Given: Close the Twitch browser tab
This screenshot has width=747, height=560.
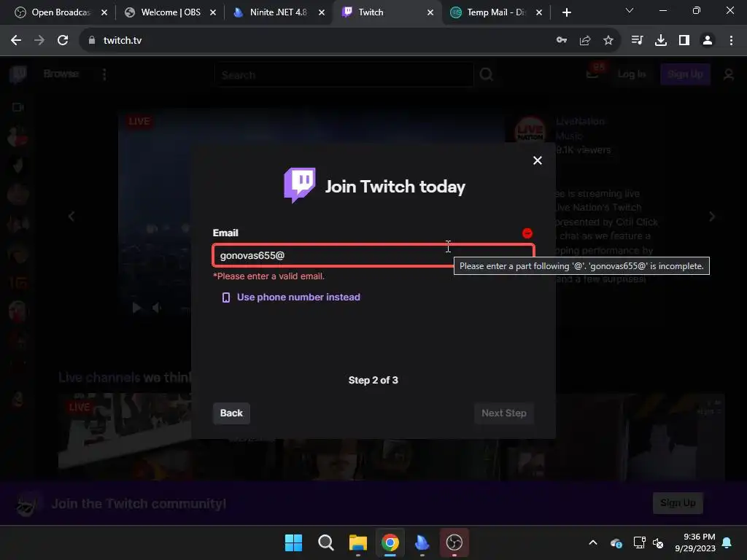Looking at the screenshot, I should (430, 12).
